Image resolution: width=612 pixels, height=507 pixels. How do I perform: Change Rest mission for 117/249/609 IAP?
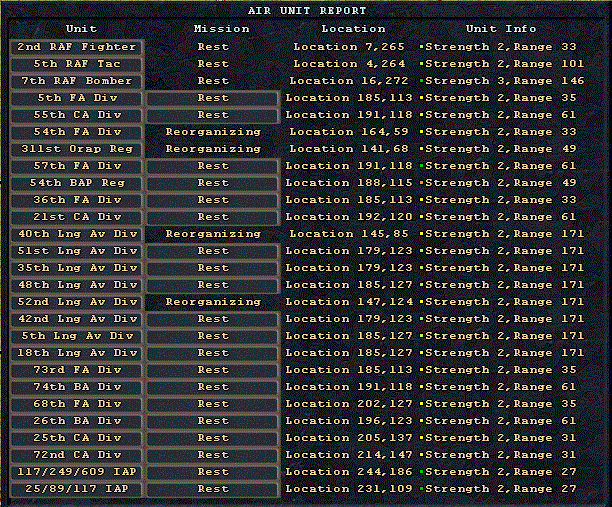[x=213, y=472]
